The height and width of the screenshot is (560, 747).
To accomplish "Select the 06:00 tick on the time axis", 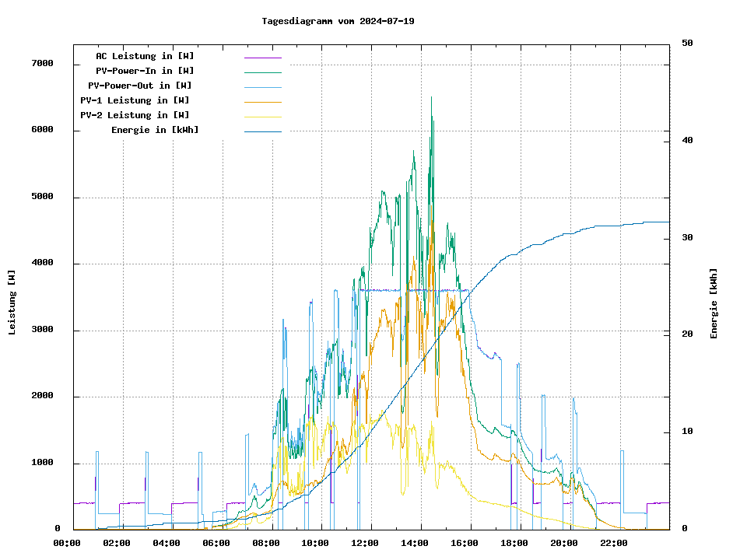I will click(216, 543).
